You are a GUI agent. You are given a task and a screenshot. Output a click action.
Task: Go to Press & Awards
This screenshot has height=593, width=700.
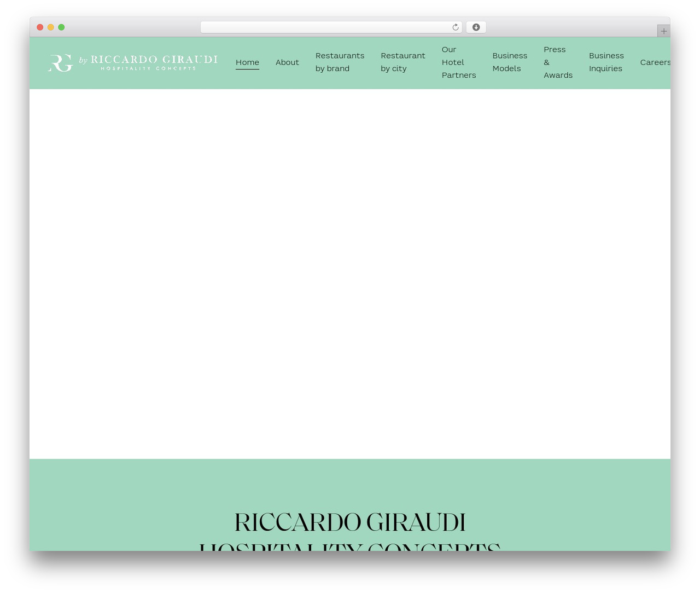click(558, 62)
